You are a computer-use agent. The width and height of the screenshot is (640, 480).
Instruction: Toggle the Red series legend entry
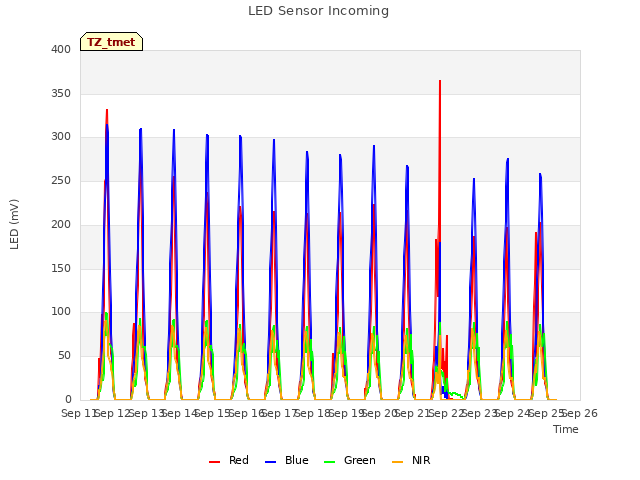(229, 460)
